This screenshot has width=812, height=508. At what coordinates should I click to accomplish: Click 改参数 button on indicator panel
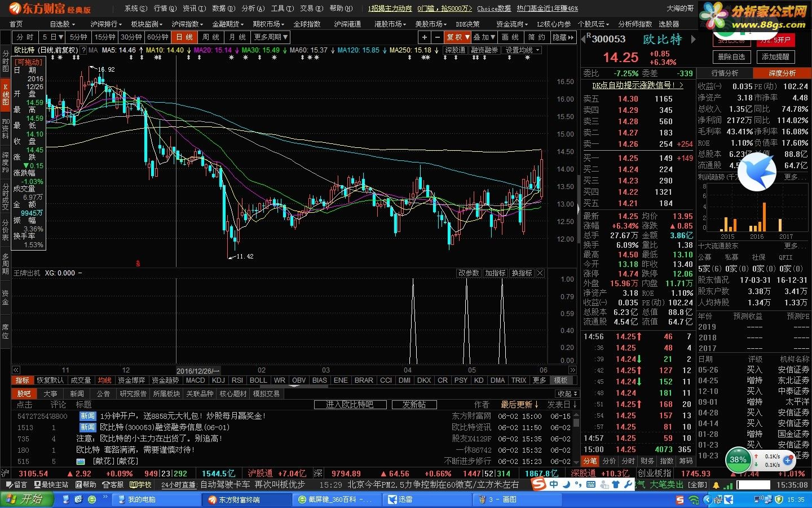(x=469, y=273)
